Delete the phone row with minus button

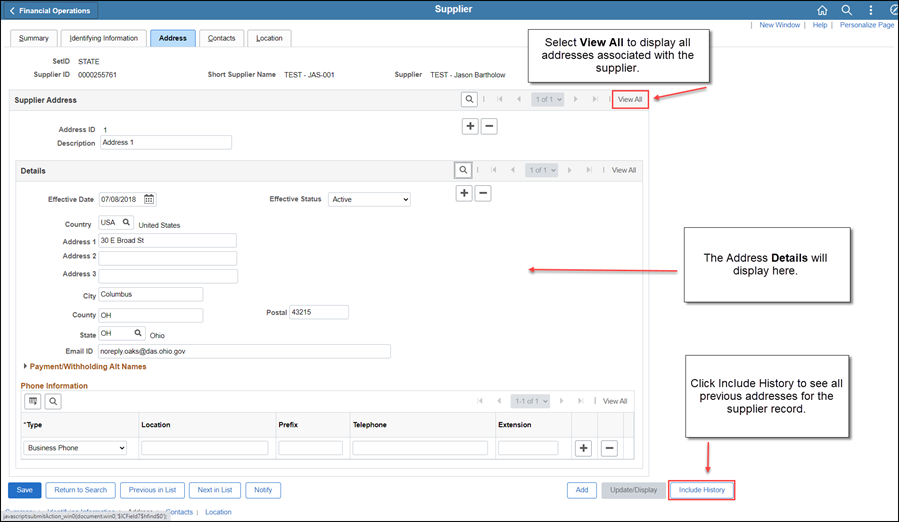coord(609,448)
